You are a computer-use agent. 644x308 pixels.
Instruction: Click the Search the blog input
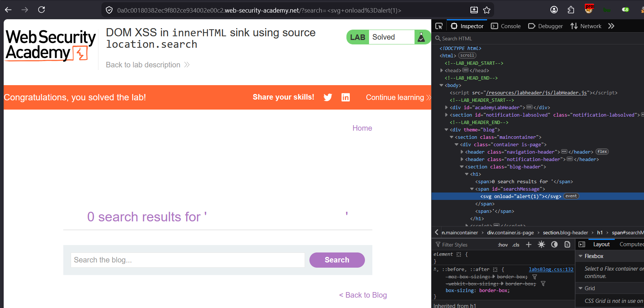188,260
